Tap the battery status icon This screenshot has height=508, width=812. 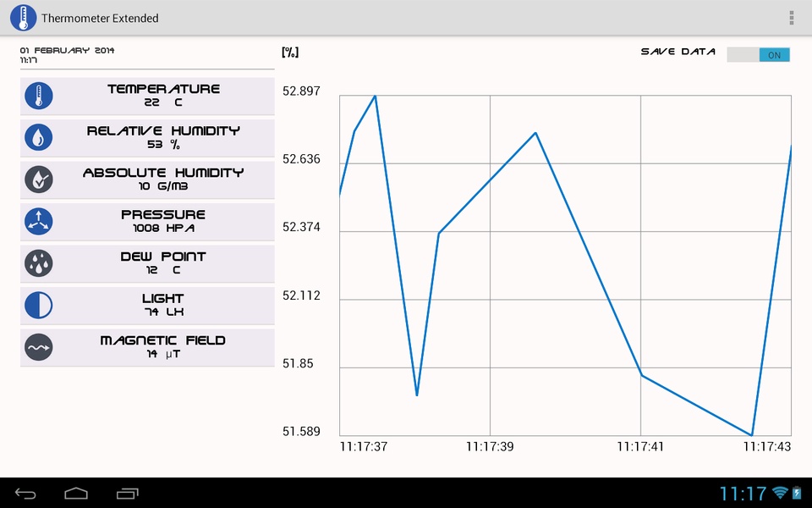click(x=797, y=493)
